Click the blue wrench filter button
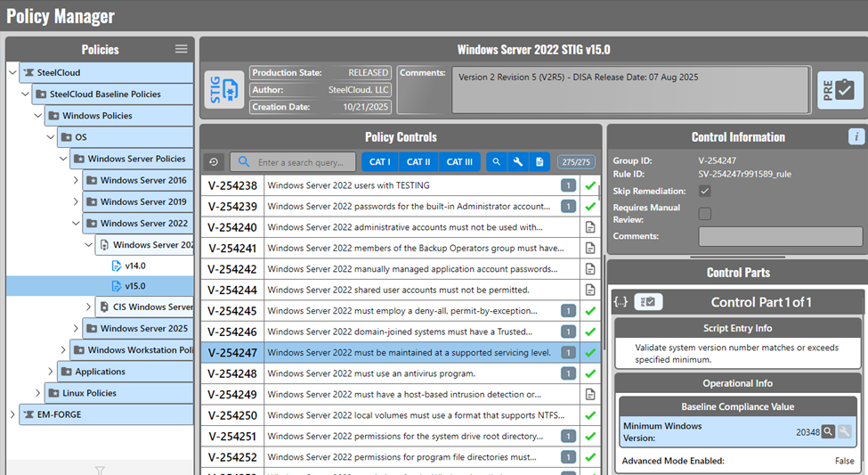868x475 pixels. coord(518,162)
